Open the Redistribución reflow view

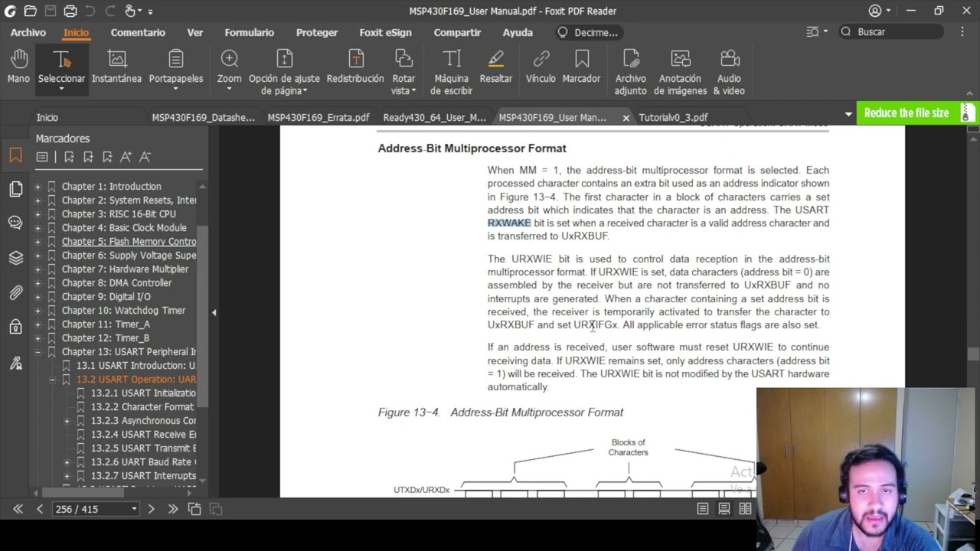355,67
